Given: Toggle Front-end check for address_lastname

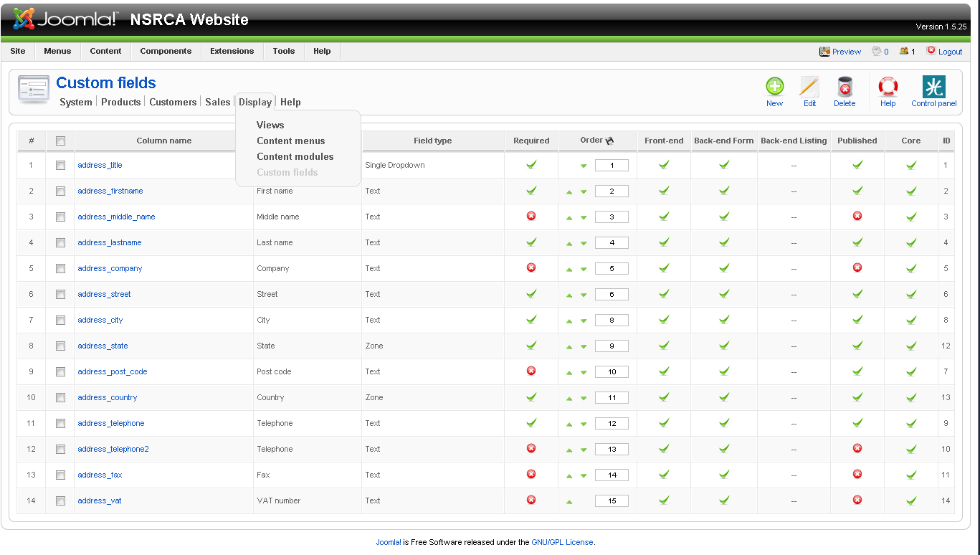Looking at the screenshot, I should click(x=664, y=242).
